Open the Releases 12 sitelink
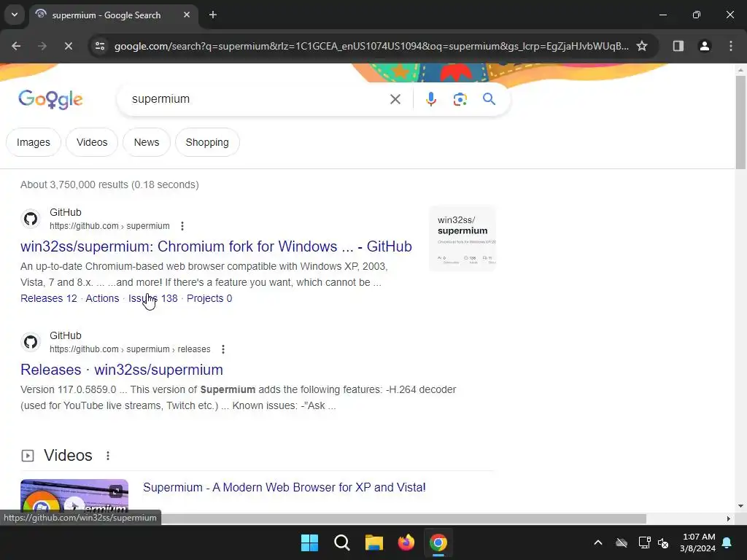This screenshot has width=747, height=560. (x=49, y=298)
